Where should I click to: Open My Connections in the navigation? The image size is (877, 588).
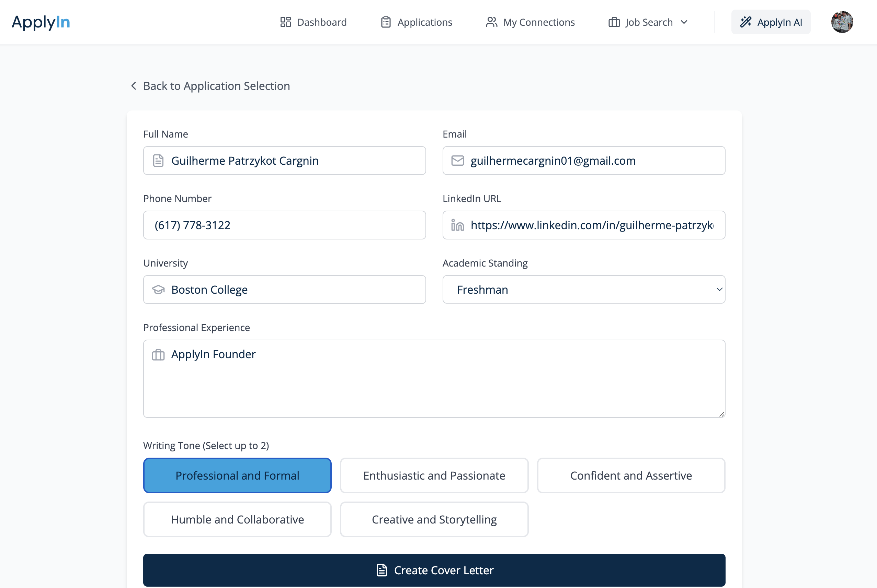click(538, 22)
